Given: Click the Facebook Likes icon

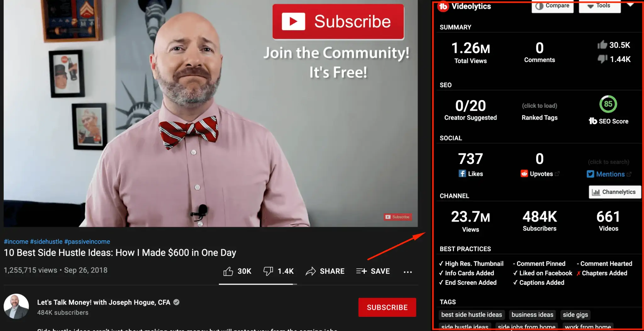Looking at the screenshot, I should 462,173.
